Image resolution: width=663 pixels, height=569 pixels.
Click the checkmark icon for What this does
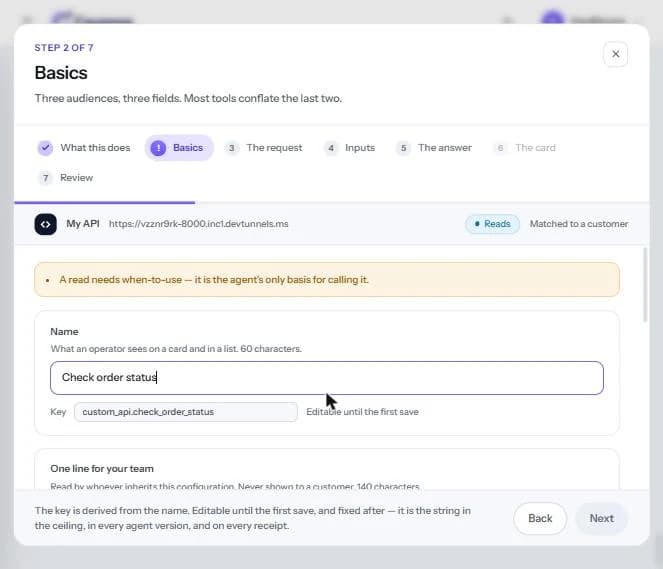[45, 148]
